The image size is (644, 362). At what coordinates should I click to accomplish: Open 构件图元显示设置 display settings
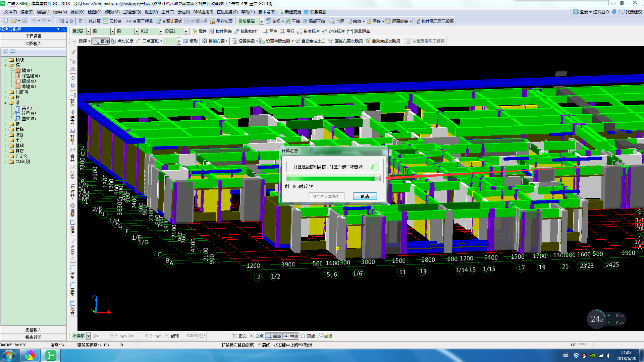(434, 21)
